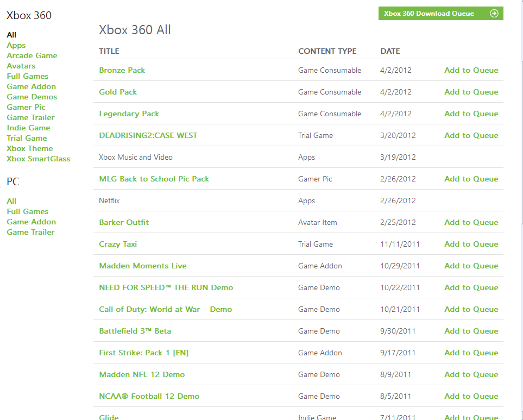Click the date 11/11/2011
The image size is (523, 420).
pyautogui.click(x=400, y=244)
